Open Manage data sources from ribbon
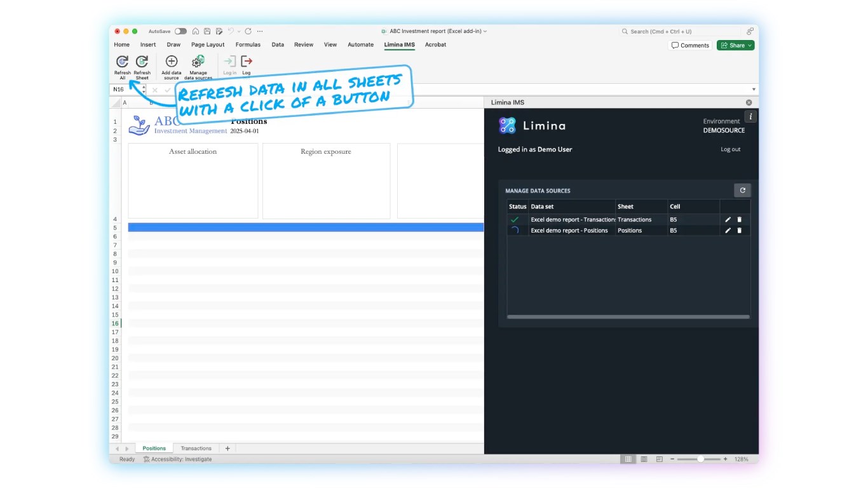 (198, 61)
